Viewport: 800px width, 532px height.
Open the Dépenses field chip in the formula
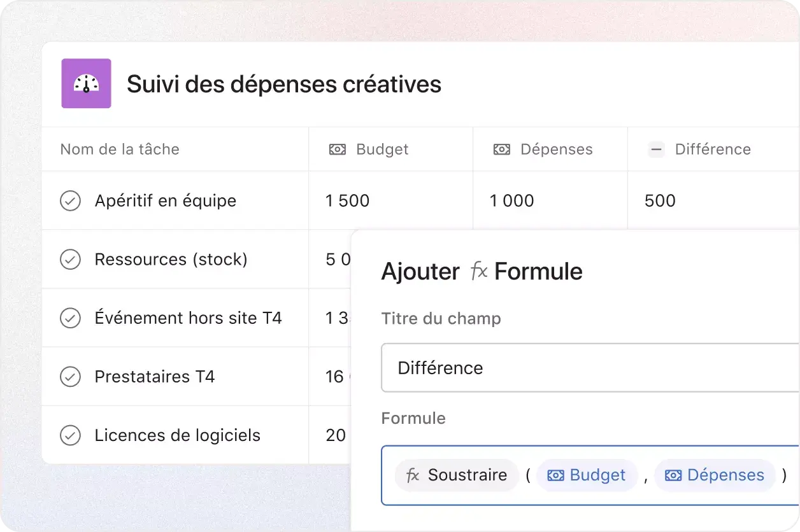point(715,475)
